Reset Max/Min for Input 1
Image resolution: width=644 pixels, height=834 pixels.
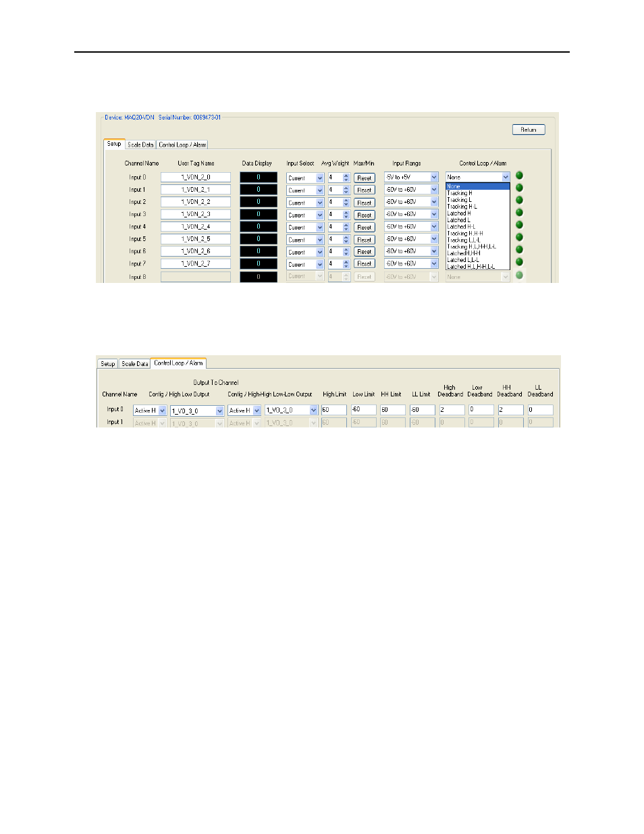tap(365, 190)
